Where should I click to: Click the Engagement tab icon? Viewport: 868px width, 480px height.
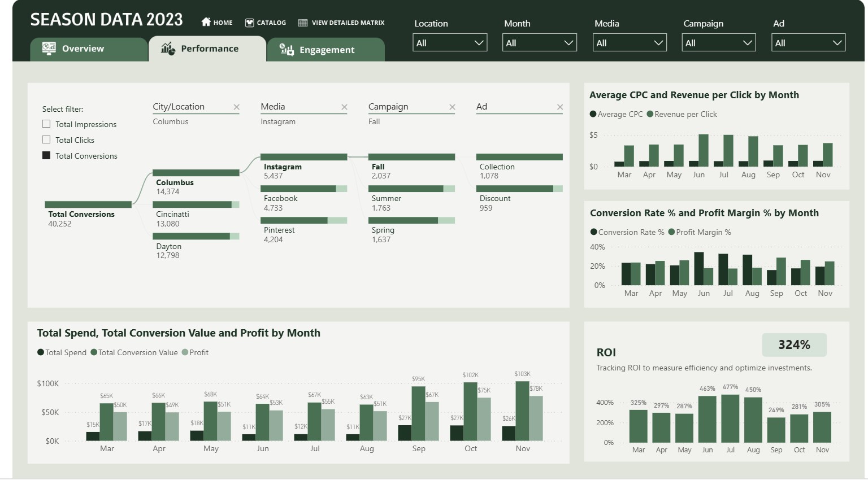pos(287,50)
